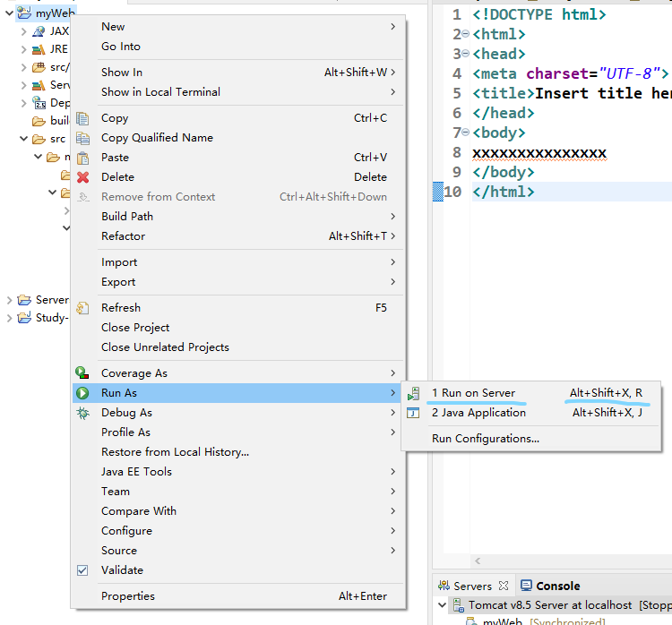The height and width of the screenshot is (625, 672).
Task: Click the Copy Qualified Name icon
Action: [x=82, y=138]
